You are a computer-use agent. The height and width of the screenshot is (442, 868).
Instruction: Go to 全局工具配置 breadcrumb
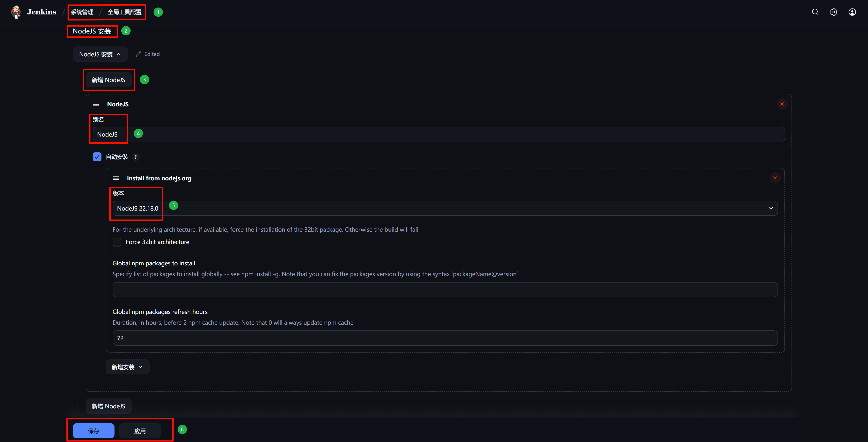pos(124,12)
